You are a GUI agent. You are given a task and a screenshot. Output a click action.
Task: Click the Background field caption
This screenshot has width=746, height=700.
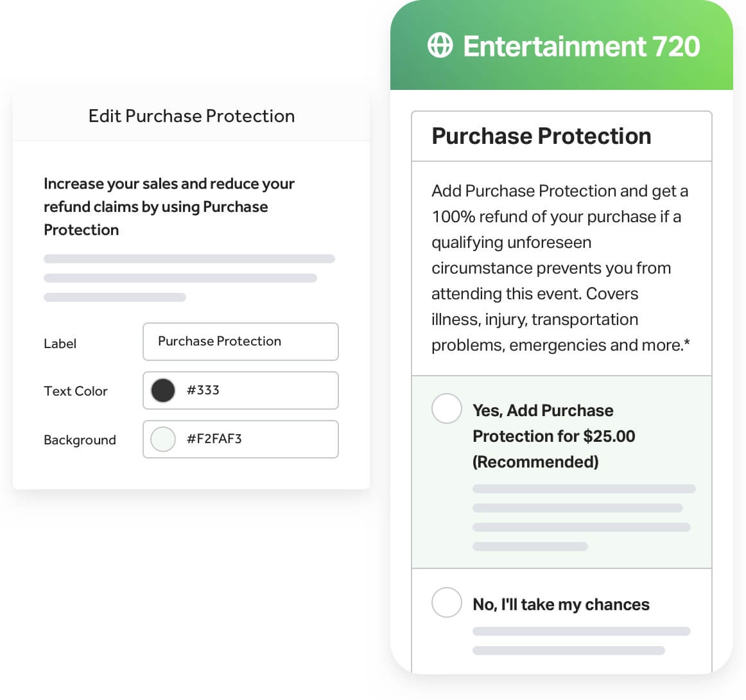click(80, 440)
